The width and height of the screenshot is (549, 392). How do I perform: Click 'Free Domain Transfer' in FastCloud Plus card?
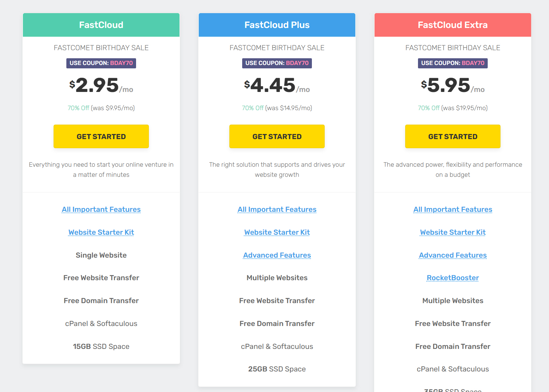(277, 324)
